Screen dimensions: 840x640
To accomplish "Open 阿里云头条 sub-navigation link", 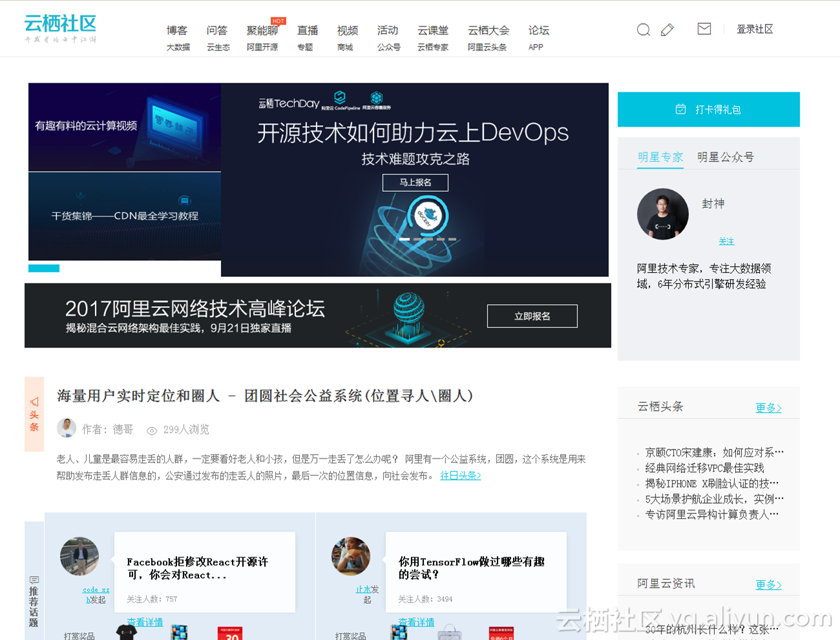I will point(487,47).
